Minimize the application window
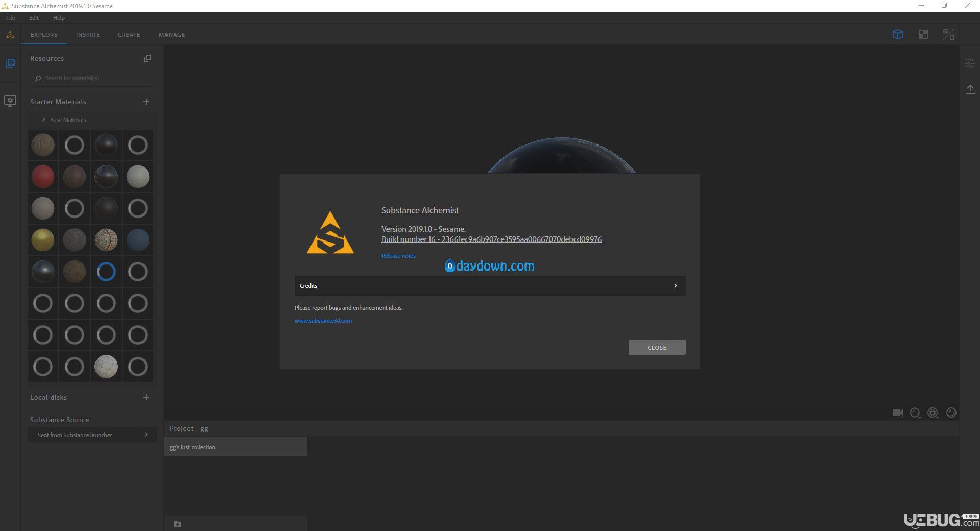The width and height of the screenshot is (980, 531). click(x=921, y=6)
